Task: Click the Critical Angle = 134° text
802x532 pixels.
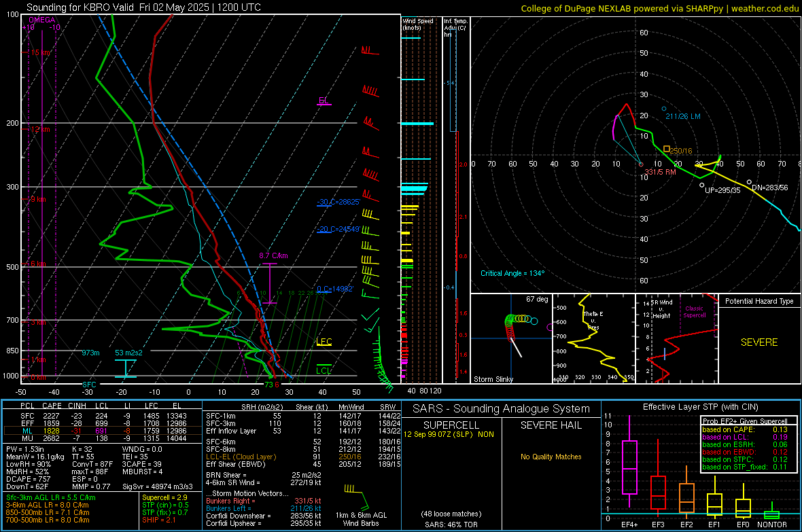Action: tap(512, 274)
